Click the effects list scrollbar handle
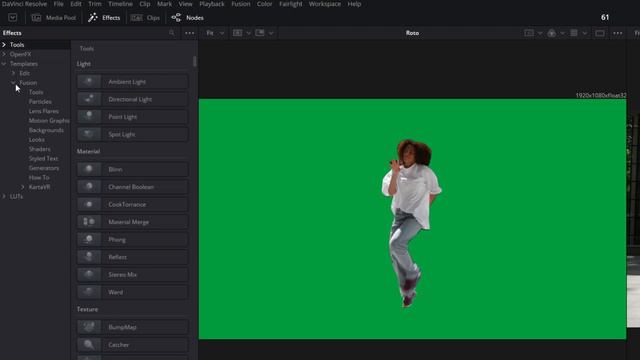This screenshot has width=640, height=360. (195, 61)
